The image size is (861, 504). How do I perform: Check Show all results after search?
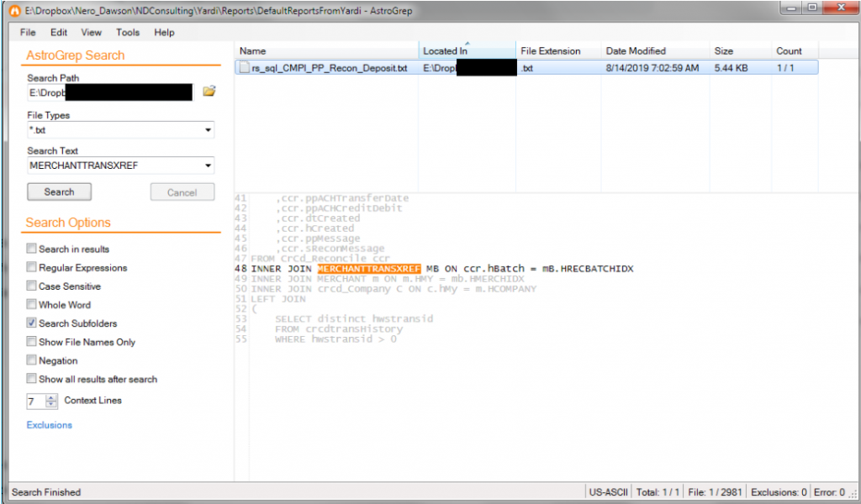[31, 379]
